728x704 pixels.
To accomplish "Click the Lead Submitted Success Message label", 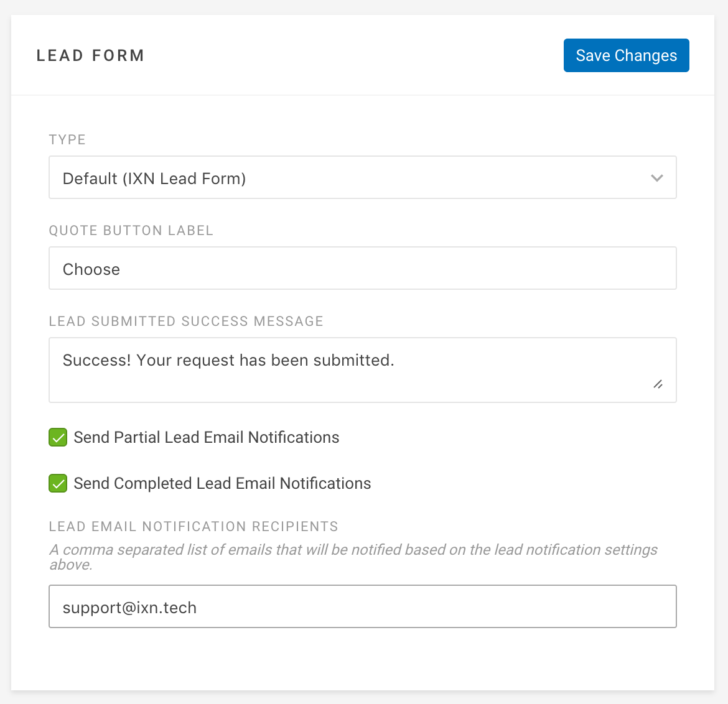I will tap(186, 321).
